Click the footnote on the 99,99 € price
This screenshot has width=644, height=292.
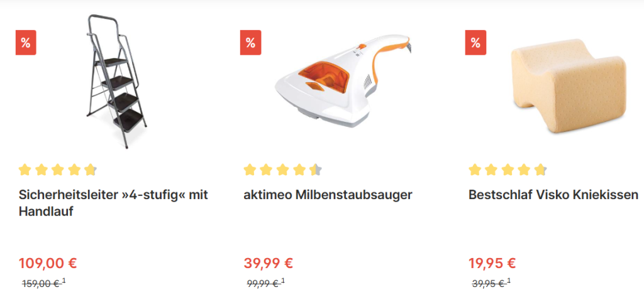pyautogui.click(x=282, y=281)
